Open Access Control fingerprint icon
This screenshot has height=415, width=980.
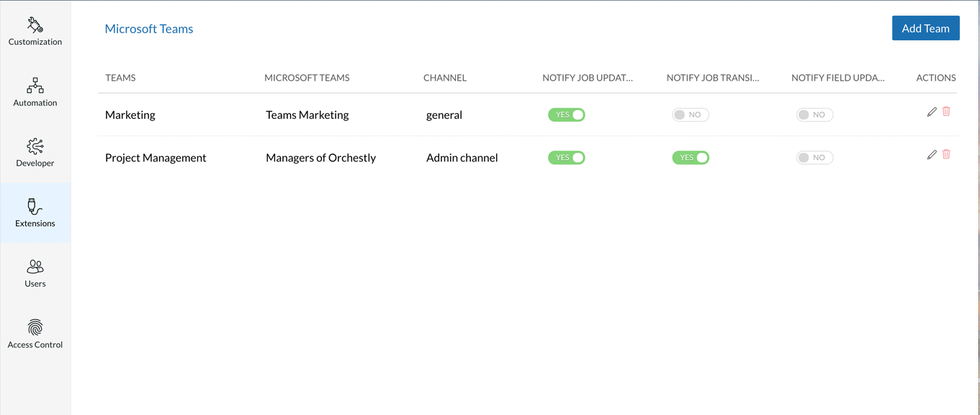coord(35,328)
